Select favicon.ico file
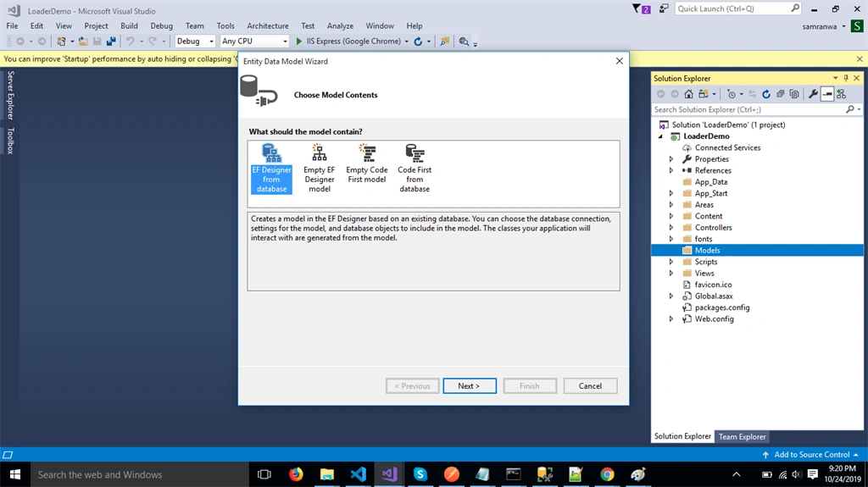Viewport: 868px width, 487px height. pos(713,285)
